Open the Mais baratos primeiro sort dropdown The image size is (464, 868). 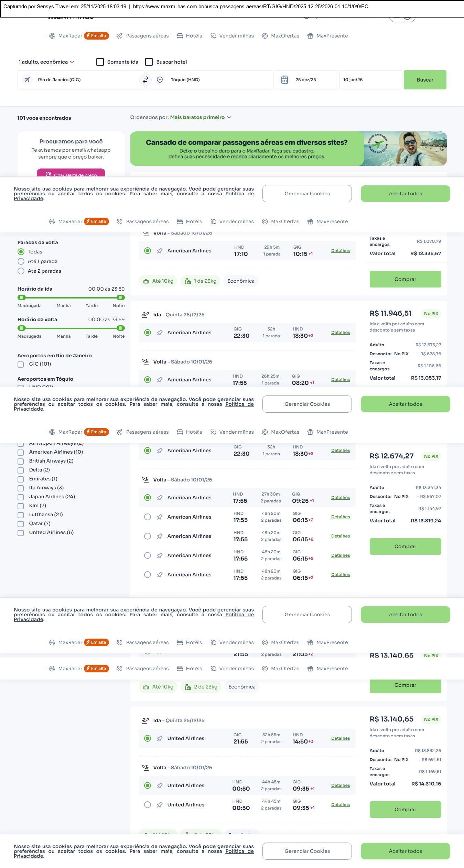coord(201,117)
